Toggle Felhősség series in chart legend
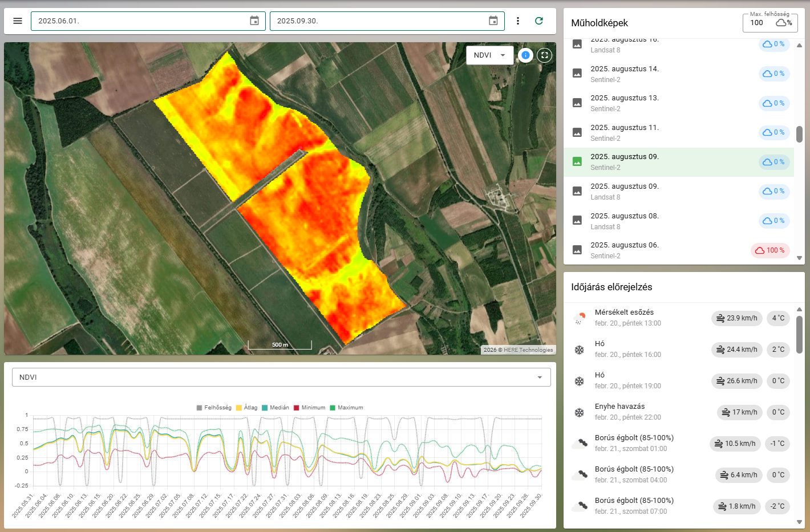 point(214,408)
